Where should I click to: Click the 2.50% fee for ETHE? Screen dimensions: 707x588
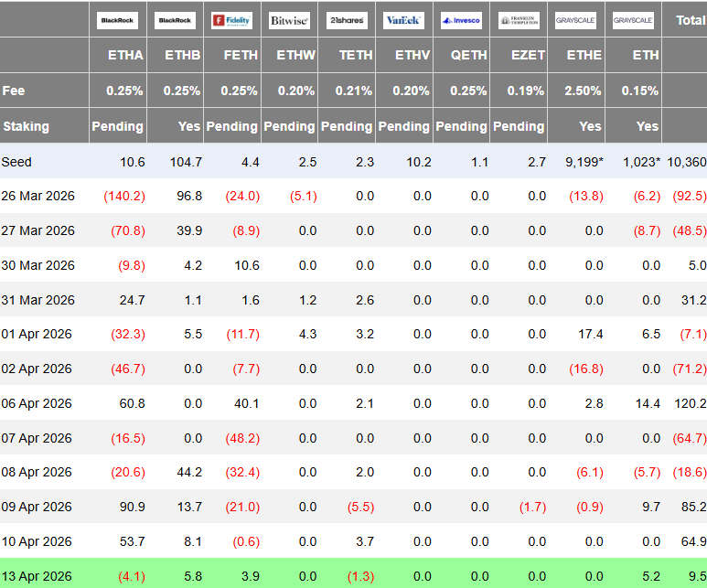(x=583, y=91)
